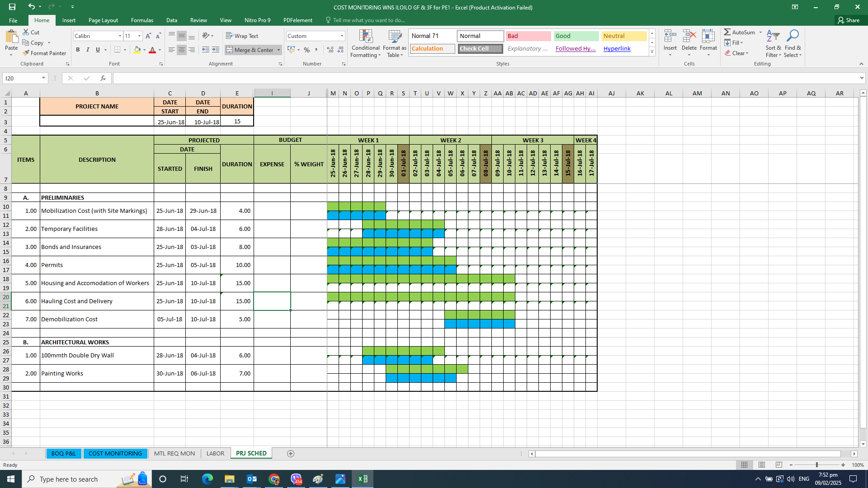
Task: Click the Format Painter brush icon
Action: click(x=26, y=53)
